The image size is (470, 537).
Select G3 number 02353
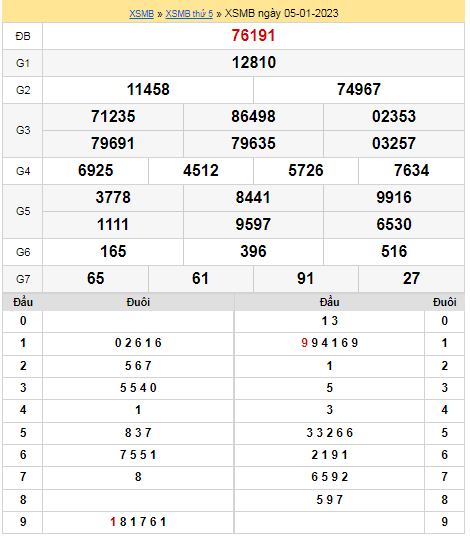[394, 116]
